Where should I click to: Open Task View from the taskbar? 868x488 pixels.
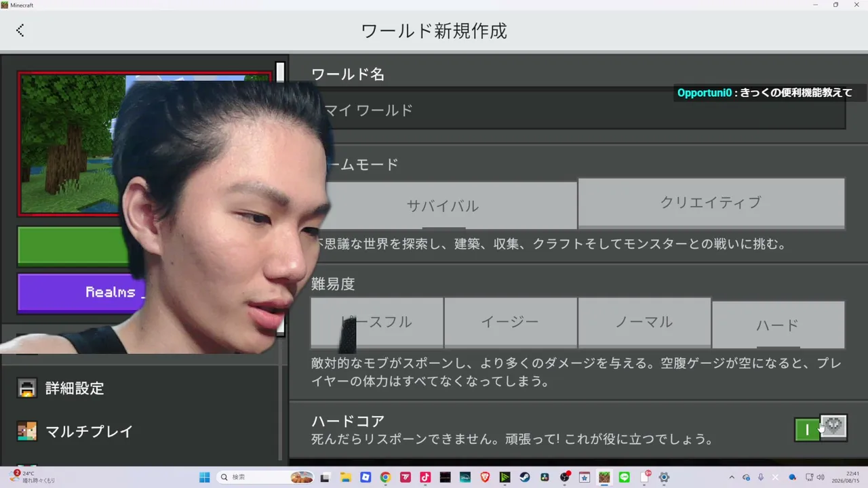325,477
